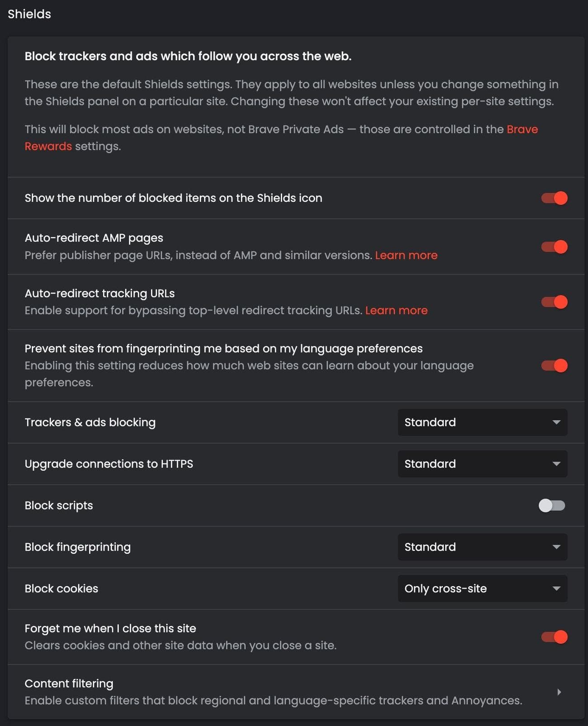The height and width of the screenshot is (726, 588).
Task: Open the Upgrade connections to HTTPS dropdown
Action: [x=482, y=464]
